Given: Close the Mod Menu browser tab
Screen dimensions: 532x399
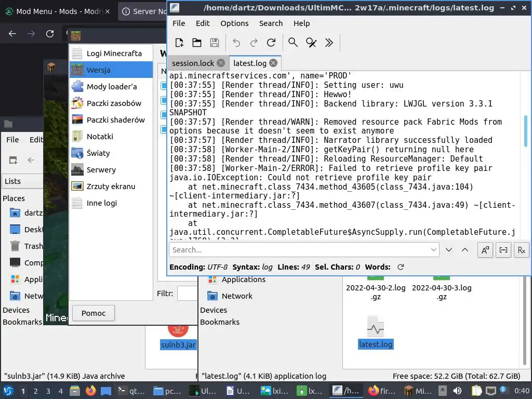Looking at the screenshot, I should [x=108, y=11].
